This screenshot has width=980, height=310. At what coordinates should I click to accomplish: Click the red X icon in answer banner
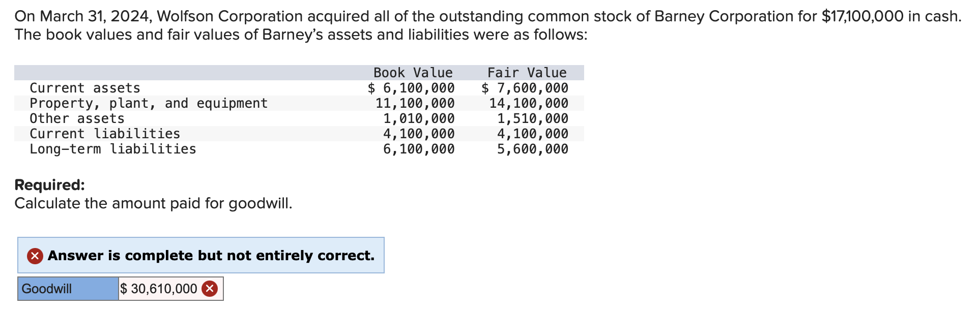[35, 256]
